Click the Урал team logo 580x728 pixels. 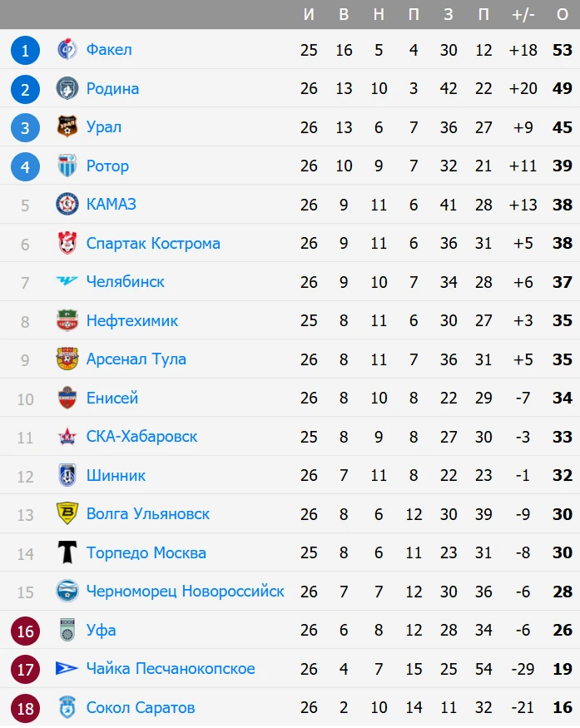67,127
